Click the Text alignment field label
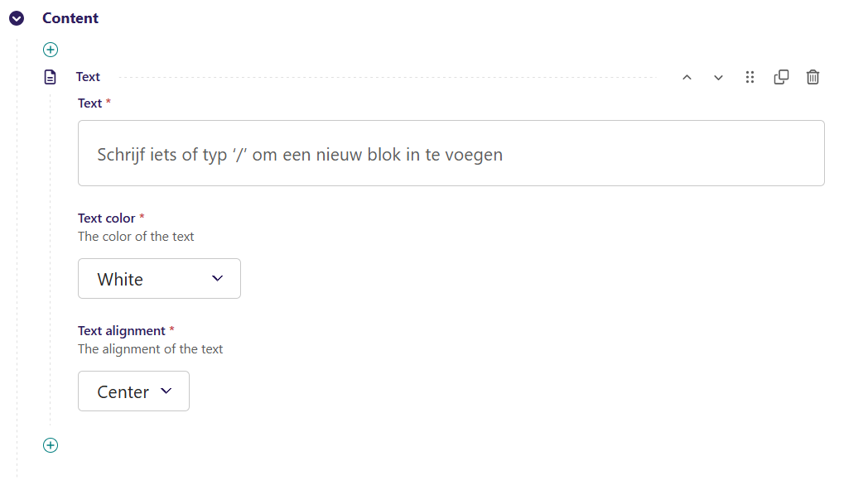The image size is (868, 480). coord(121,331)
